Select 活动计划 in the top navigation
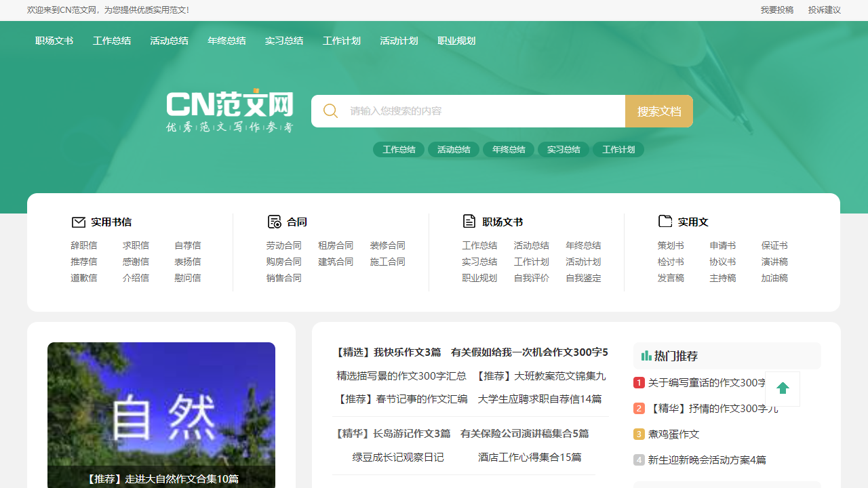Screen dimensions: 868x488 pyautogui.click(x=399, y=41)
